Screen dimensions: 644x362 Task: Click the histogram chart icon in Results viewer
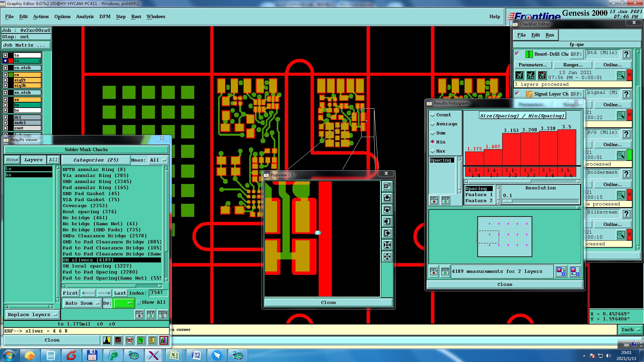(x=164, y=340)
